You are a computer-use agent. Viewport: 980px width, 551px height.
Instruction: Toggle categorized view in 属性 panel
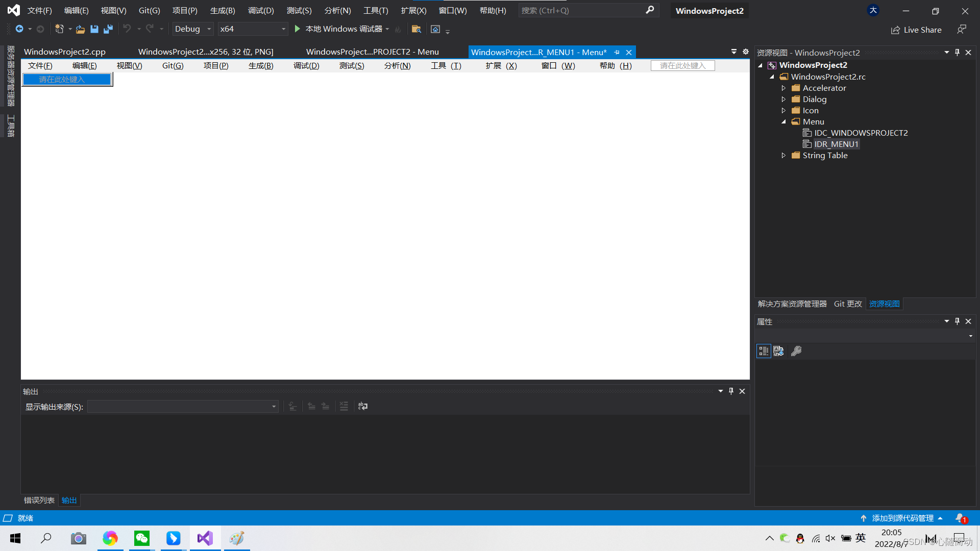click(x=764, y=351)
